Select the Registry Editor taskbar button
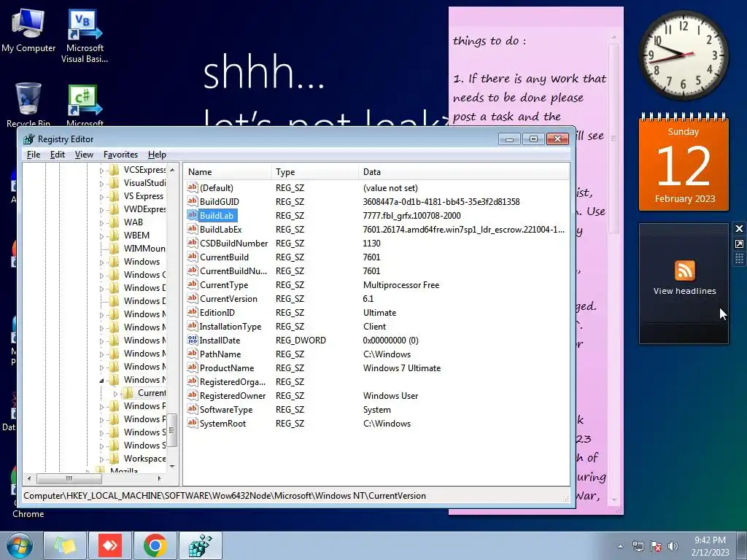747x560 pixels. click(201, 545)
